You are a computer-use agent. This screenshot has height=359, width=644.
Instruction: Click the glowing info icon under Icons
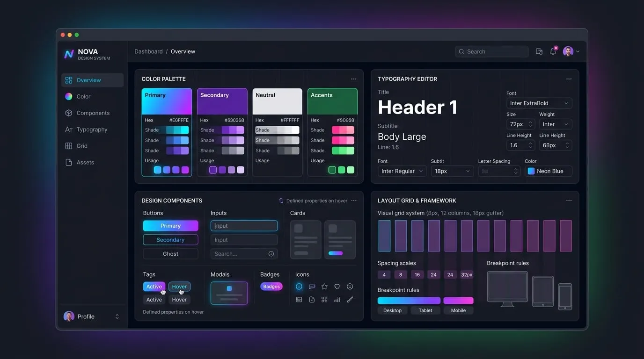(299, 287)
